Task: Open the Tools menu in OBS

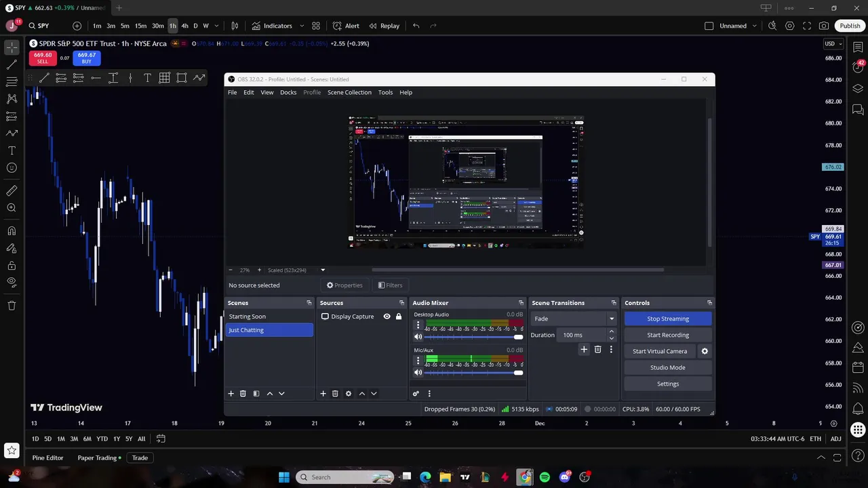Action: (x=385, y=92)
